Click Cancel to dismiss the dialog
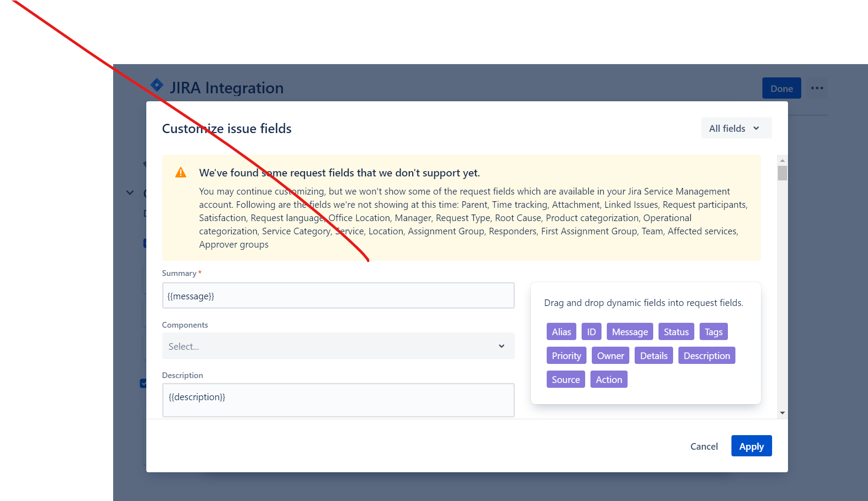 [704, 446]
